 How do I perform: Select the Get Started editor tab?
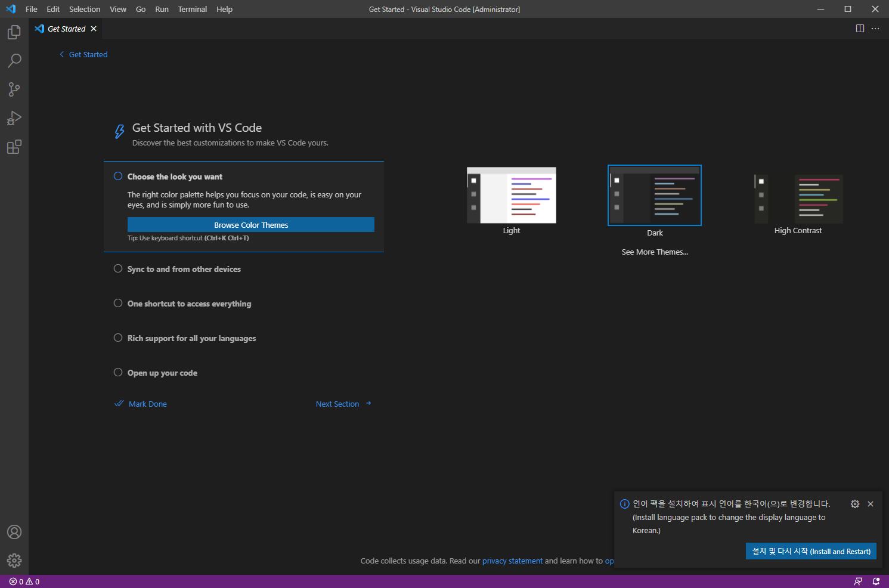point(66,29)
